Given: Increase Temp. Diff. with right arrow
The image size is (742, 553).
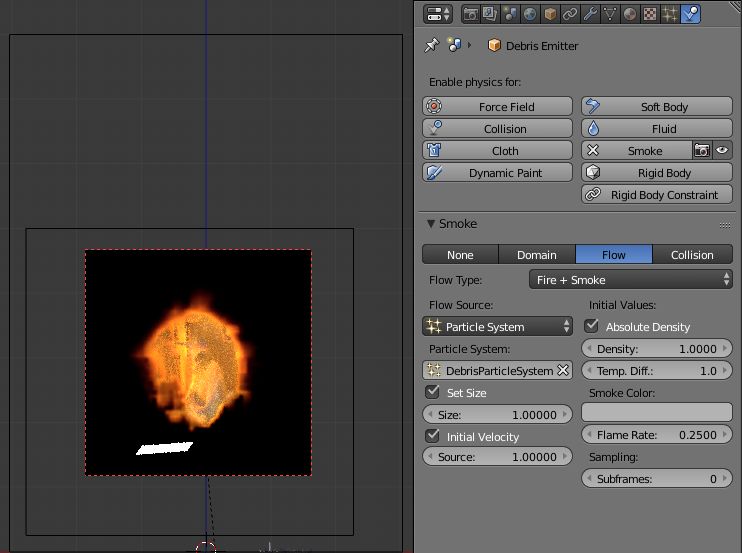Looking at the screenshot, I should click(x=725, y=370).
